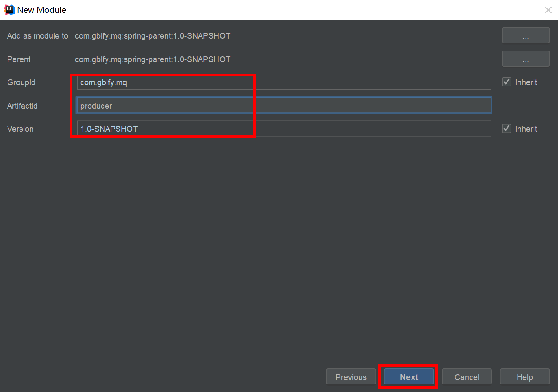Click the GroupId label
The image size is (558, 392).
[21, 82]
